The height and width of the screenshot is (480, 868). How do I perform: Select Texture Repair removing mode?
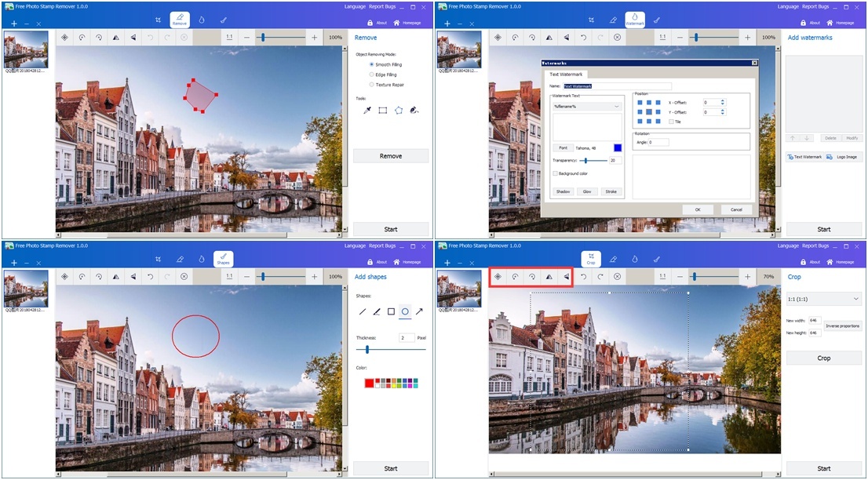click(371, 85)
